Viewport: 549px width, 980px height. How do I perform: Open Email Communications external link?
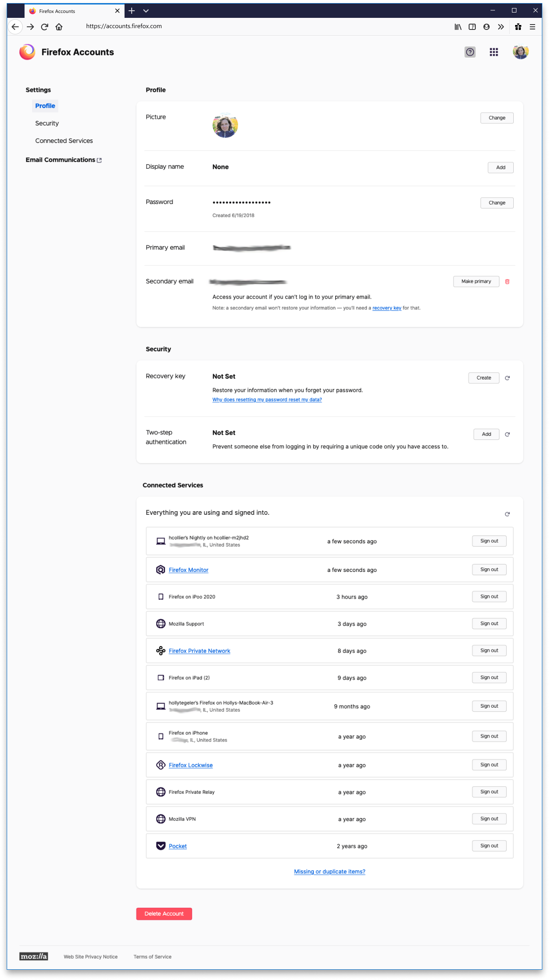(64, 160)
